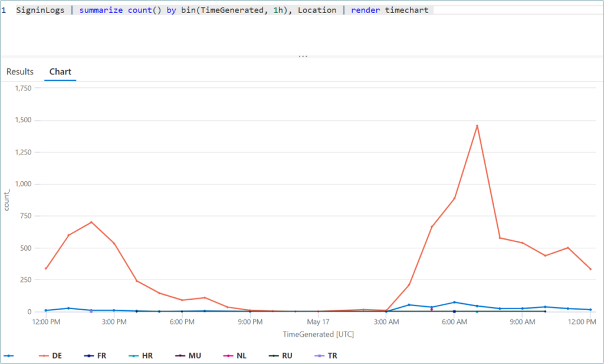Click the MU legend item
The image size is (604, 364).
point(194,356)
